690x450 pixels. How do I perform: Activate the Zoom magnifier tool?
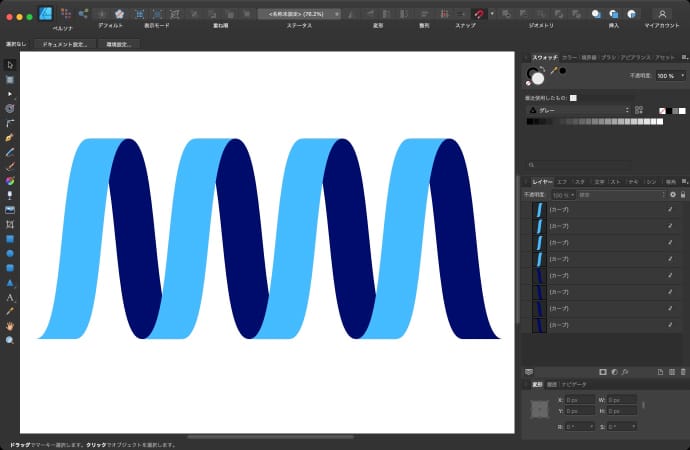tap(10, 340)
